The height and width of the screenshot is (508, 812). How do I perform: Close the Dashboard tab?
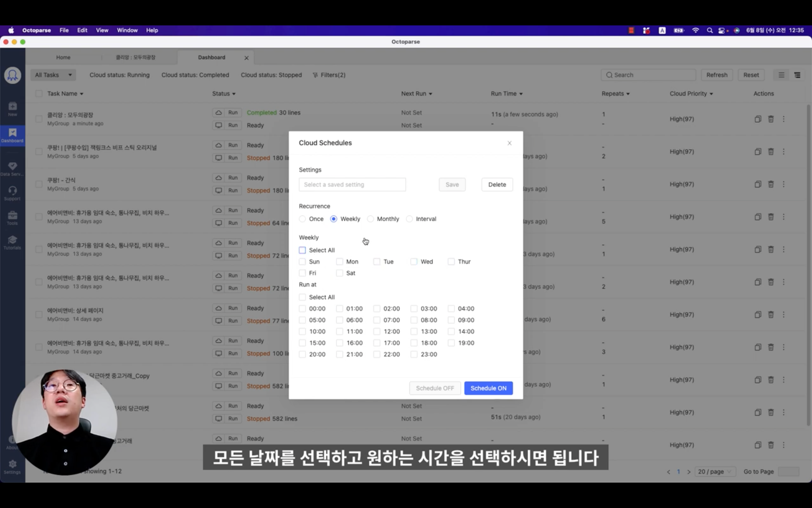click(x=246, y=58)
